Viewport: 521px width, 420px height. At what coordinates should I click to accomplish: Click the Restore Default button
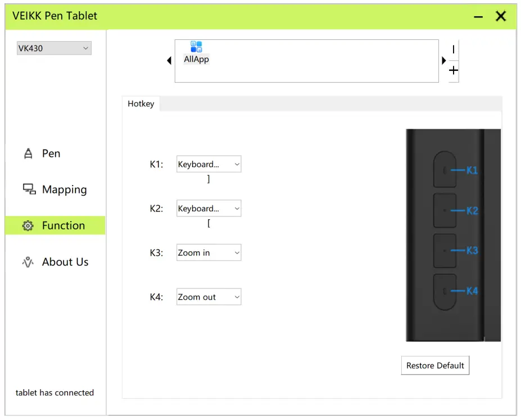tap(435, 365)
